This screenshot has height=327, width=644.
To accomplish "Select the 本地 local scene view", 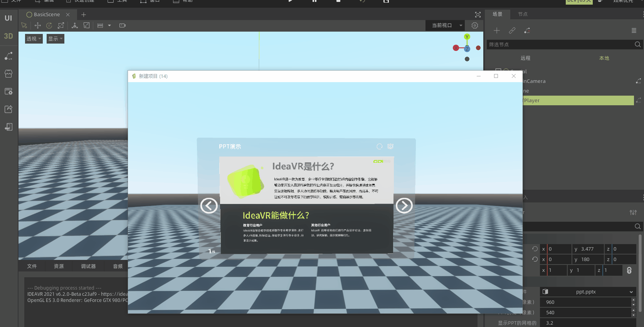I will [x=604, y=58].
